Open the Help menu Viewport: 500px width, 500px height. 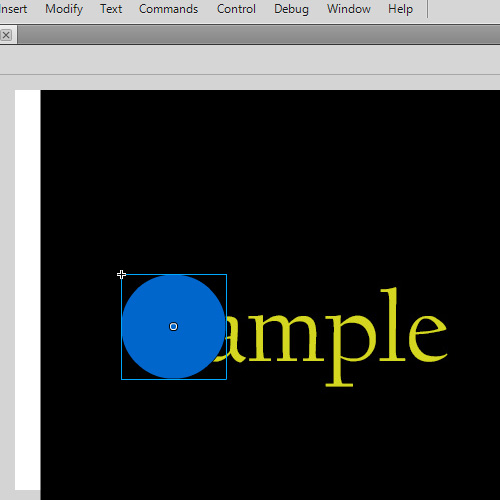click(400, 9)
